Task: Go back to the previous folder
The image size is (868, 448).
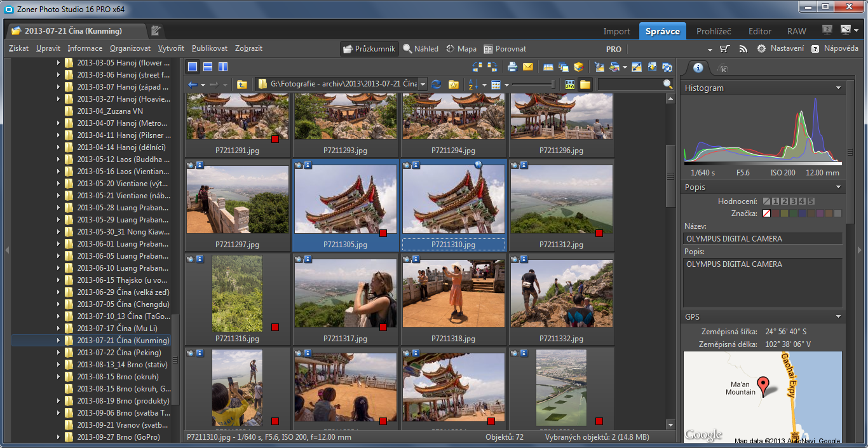Action: (193, 85)
